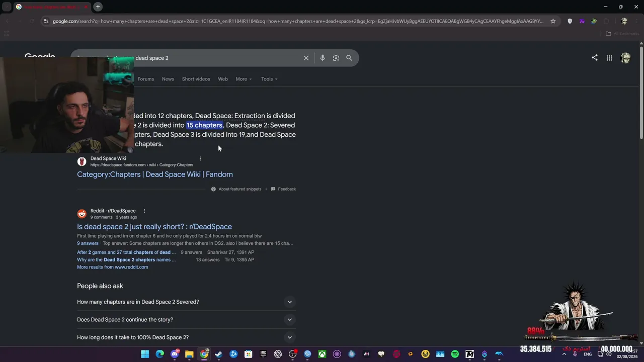Image resolution: width=644 pixels, height=362 pixels.
Task: Send Feedback on the featured snippet
Action: (x=283, y=189)
